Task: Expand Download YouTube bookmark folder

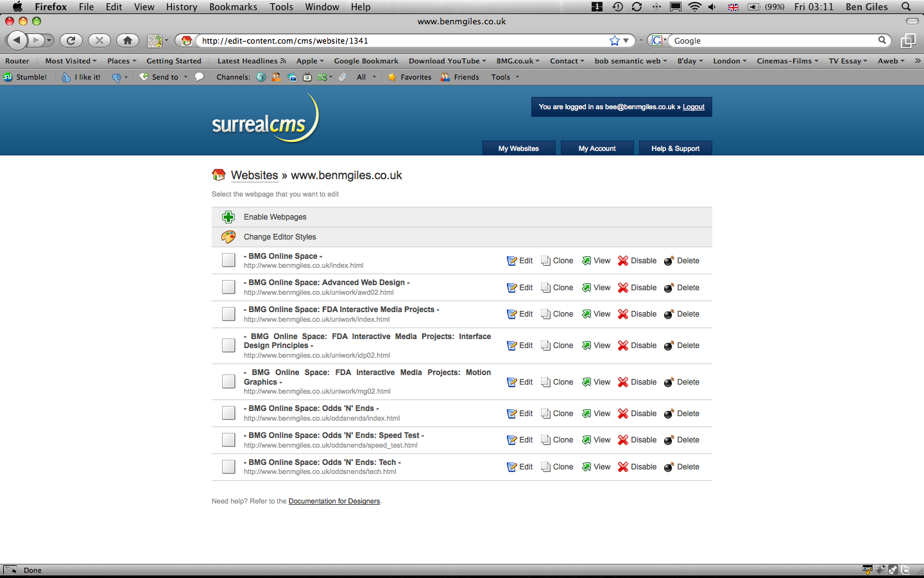Action: click(447, 61)
